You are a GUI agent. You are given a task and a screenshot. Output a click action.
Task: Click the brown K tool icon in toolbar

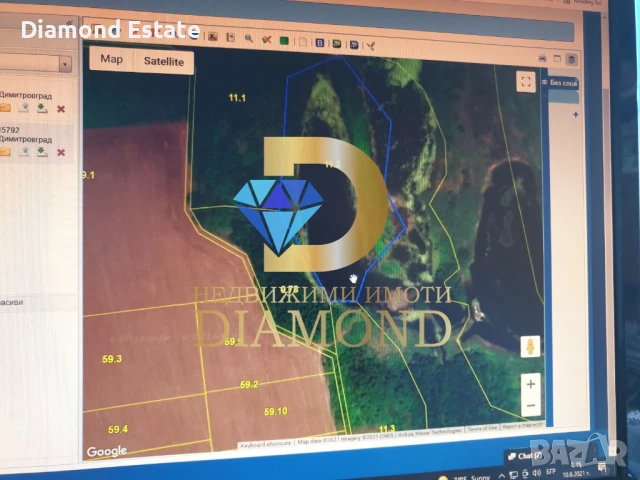[x=213, y=37]
